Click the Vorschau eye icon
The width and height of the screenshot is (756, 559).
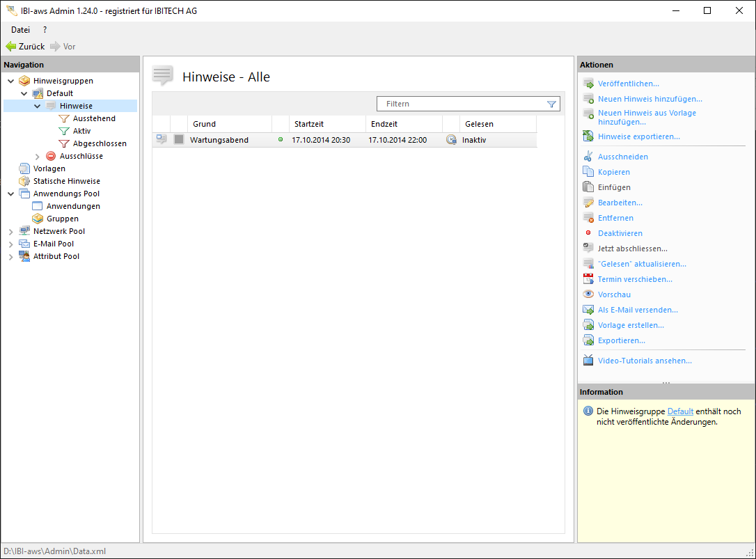click(588, 294)
